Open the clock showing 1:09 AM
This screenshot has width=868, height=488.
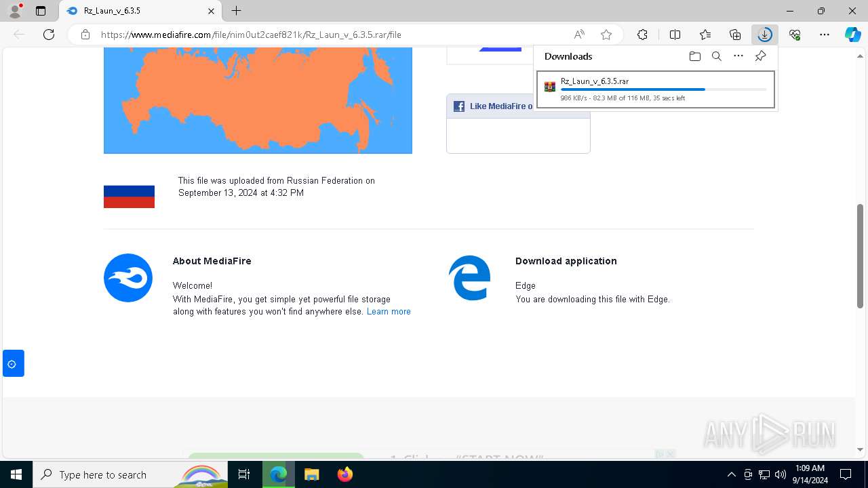pos(810,474)
